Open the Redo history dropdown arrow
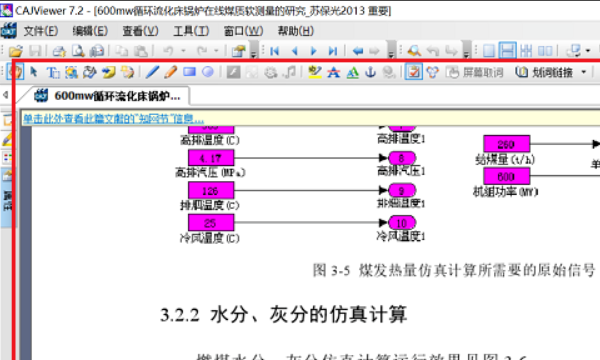 point(216,50)
